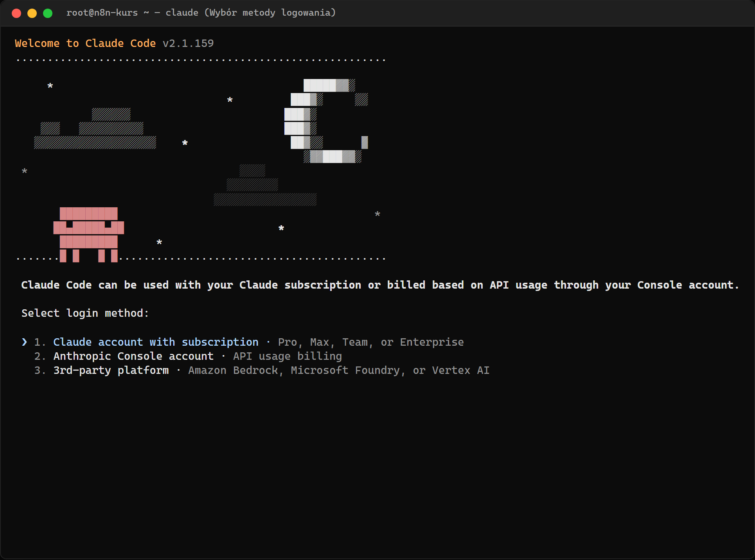Click the pink Claude pixel mascot
Viewport: 755px width, 560px height.
pyautogui.click(x=89, y=235)
